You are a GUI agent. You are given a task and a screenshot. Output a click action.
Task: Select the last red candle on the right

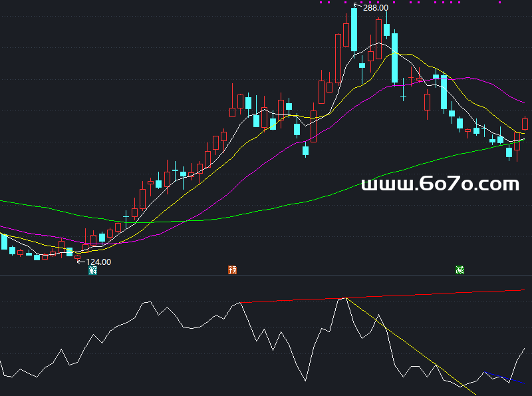[525, 124]
